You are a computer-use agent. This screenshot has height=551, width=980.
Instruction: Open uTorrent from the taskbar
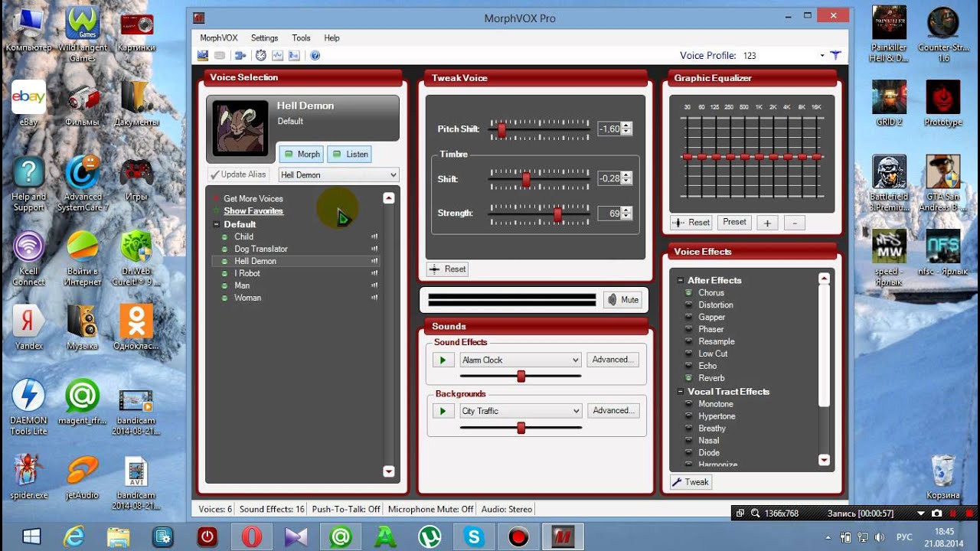tap(430, 536)
